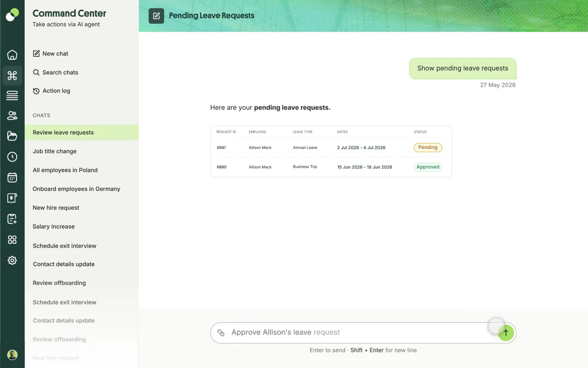Click the REQUEST ID column header

[x=226, y=132]
